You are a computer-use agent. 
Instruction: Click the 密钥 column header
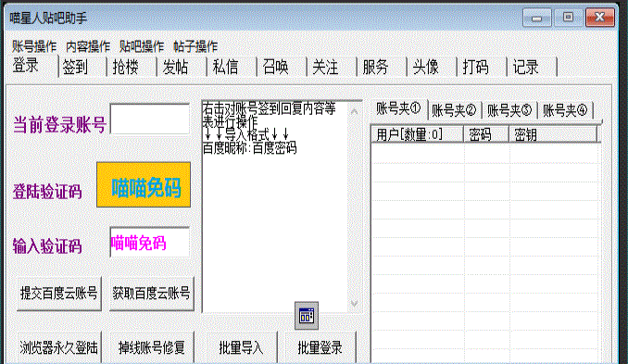(x=553, y=134)
